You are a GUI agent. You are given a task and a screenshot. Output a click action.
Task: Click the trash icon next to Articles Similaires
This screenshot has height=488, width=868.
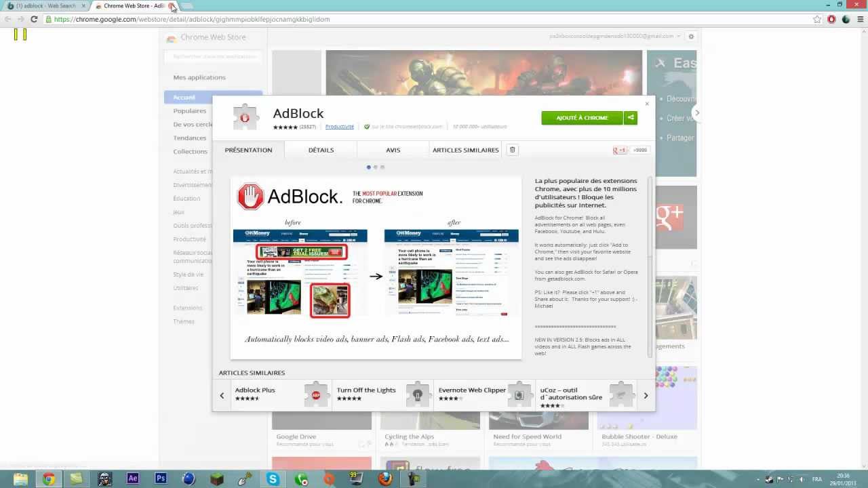[x=513, y=150]
